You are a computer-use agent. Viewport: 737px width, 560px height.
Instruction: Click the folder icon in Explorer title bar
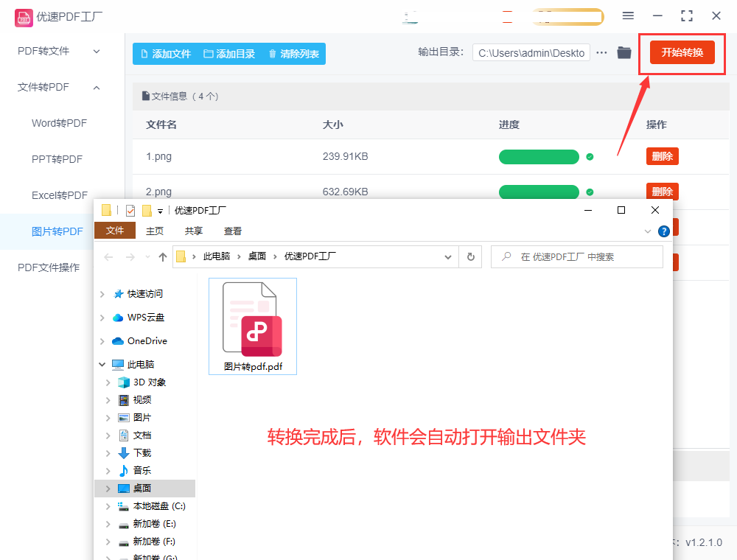(106, 210)
